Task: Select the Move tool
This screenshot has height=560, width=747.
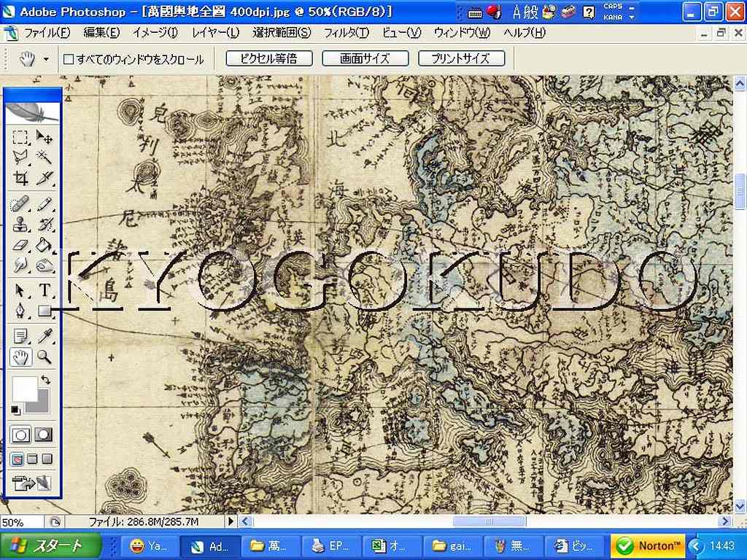Action: [44, 138]
